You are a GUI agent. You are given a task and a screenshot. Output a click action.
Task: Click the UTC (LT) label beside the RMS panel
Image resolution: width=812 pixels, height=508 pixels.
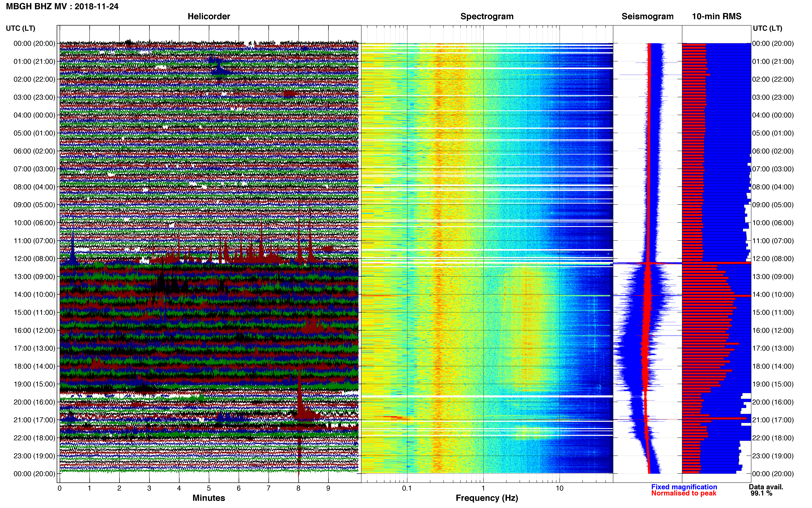click(767, 28)
